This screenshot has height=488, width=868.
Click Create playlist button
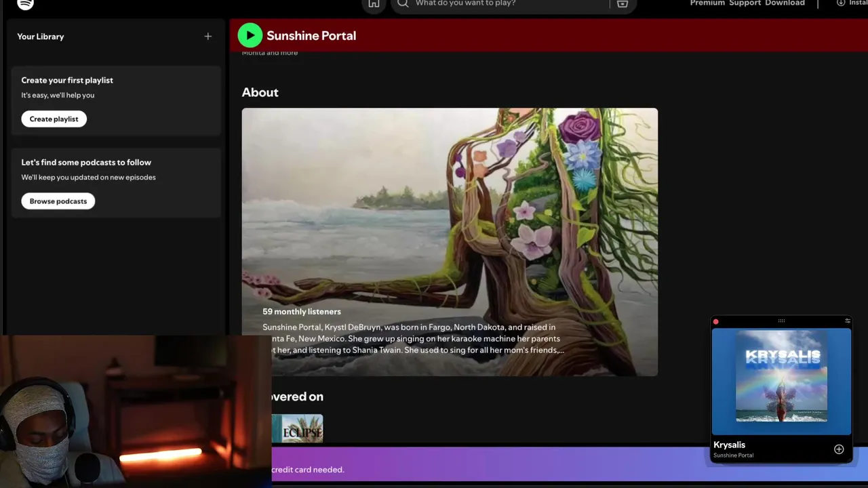click(54, 119)
